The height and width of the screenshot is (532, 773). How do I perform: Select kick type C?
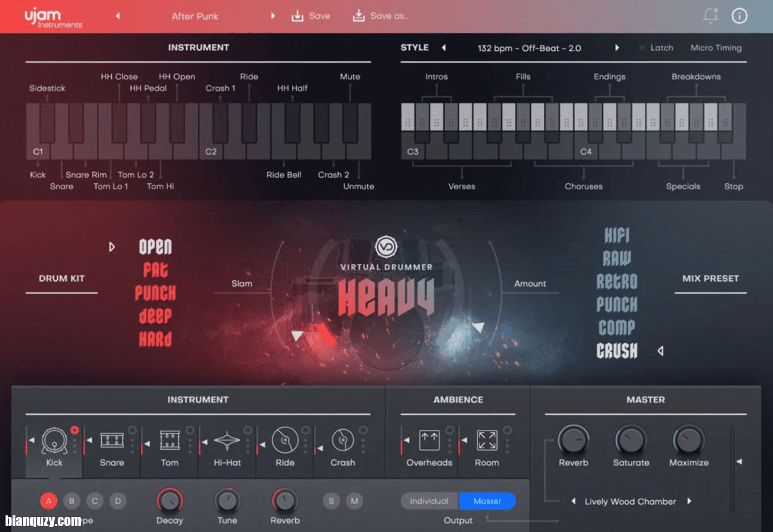[95, 501]
